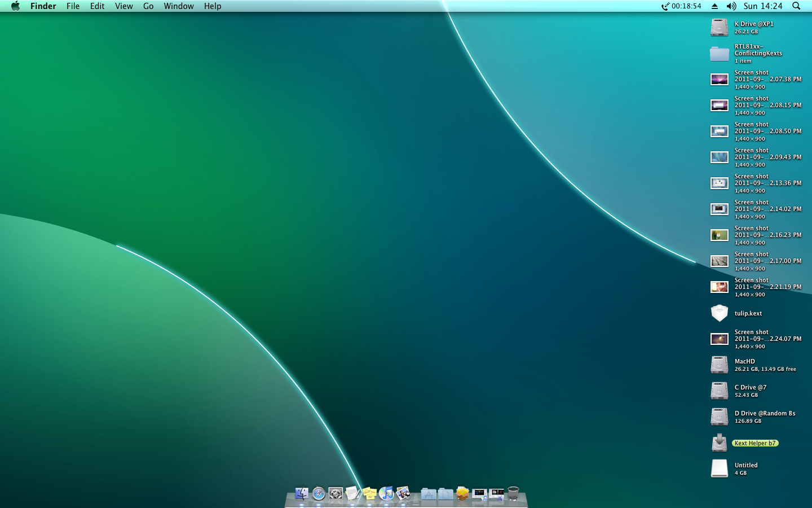Launch TextEdit from the Dock
Screen dimensions: 812x508
tap(352, 494)
